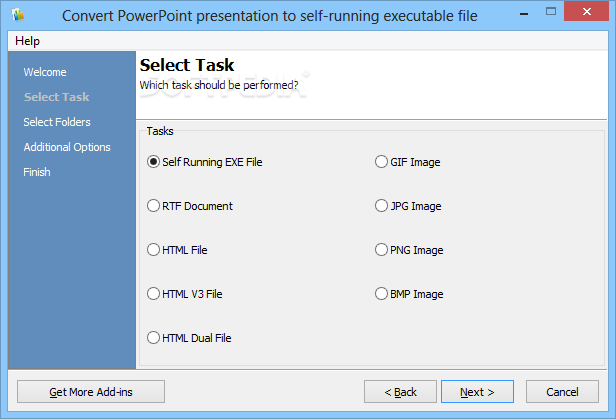This screenshot has width=616, height=419.
Task: Click the Next button
Action: pyautogui.click(x=477, y=392)
